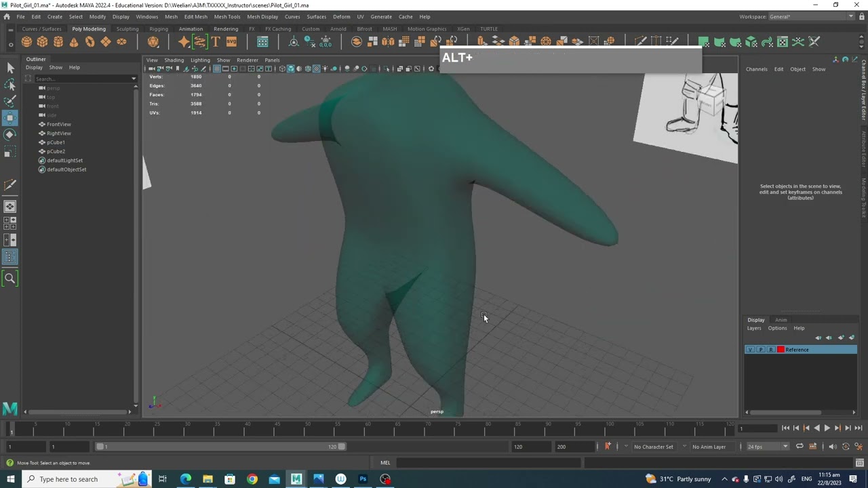Select the Lasso tool in the toolbox

(10, 85)
